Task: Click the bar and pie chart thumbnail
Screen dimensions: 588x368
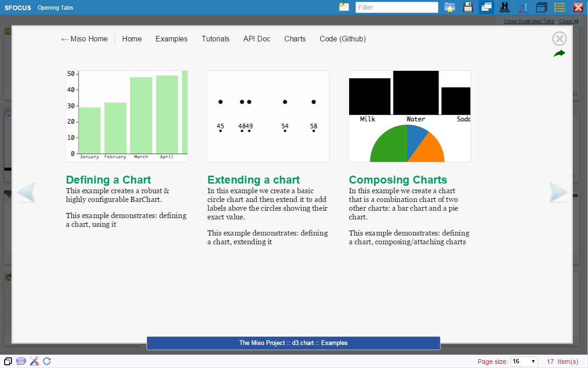Action: point(410,116)
